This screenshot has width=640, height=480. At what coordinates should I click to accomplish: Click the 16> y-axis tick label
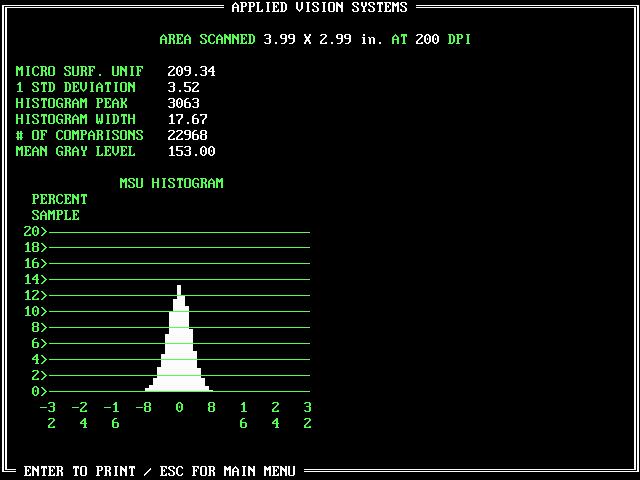[35, 263]
